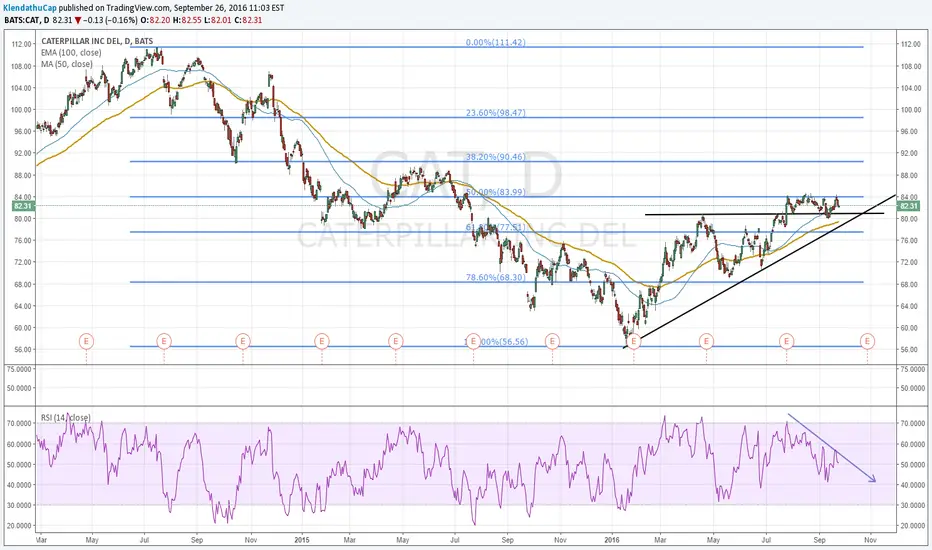
Task: Click 70.0000 on the right RSI axis
Action: (x=912, y=424)
